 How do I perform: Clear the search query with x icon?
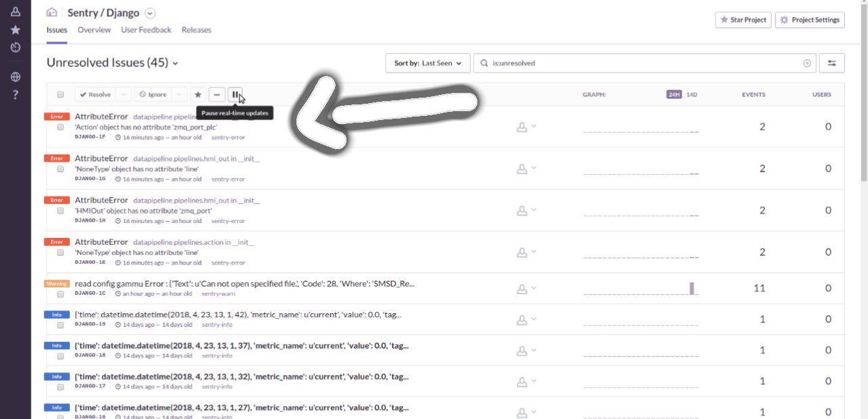[807, 63]
